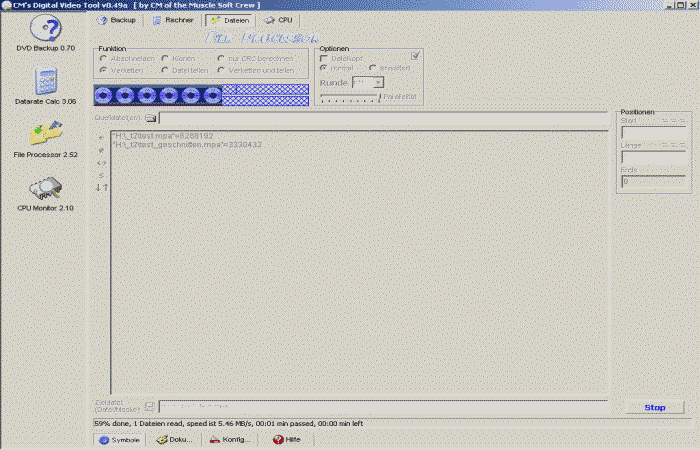Select the Abschneiden radio option
Image resolution: width=700 pixels, height=450 pixels.
pos(103,58)
